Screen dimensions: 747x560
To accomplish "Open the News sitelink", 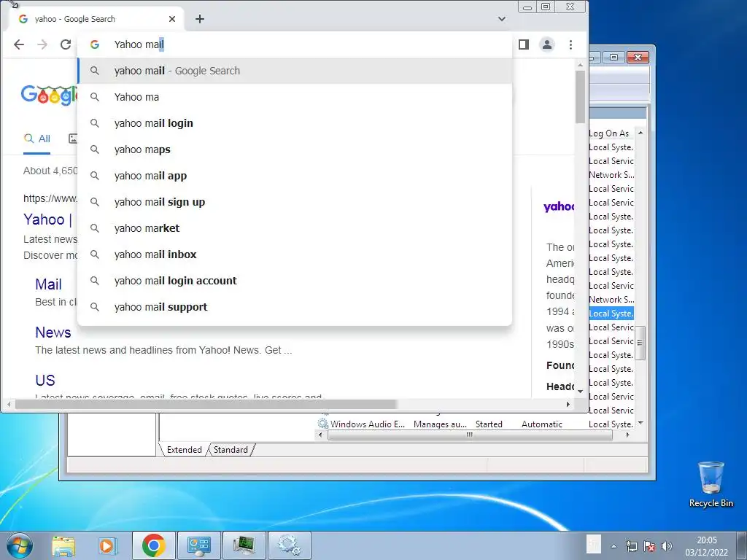I will (x=53, y=332).
